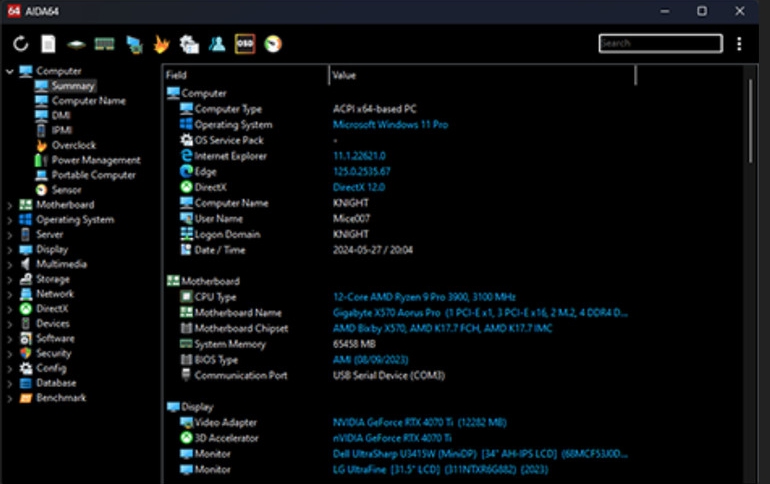Select the ACPI x64-based PC value

point(375,109)
